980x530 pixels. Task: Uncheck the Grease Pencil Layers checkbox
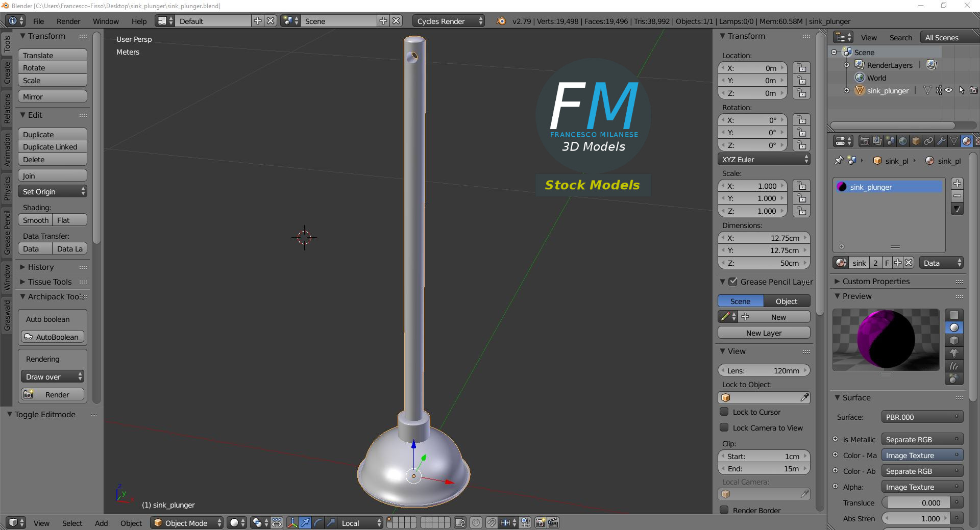click(x=733, y=282)
